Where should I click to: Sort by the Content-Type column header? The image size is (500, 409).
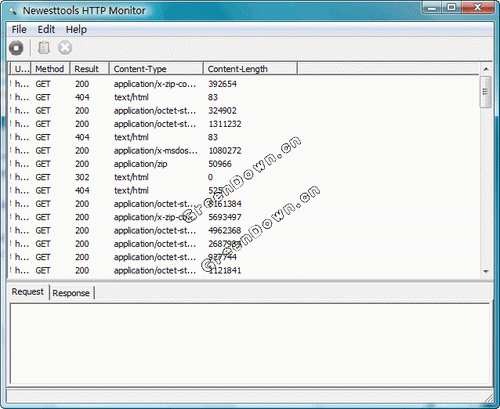tap(156, 69)
